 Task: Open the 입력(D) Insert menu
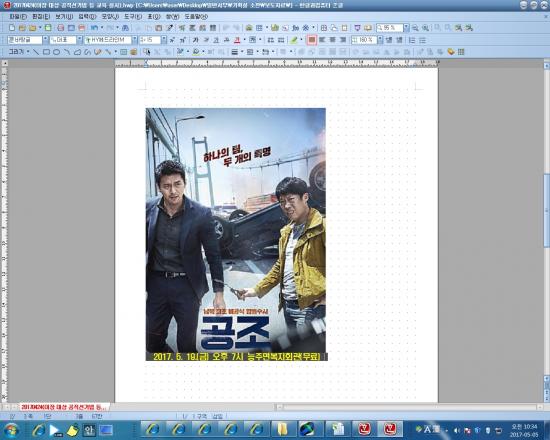pyautogui.click(x=87, y=16)
